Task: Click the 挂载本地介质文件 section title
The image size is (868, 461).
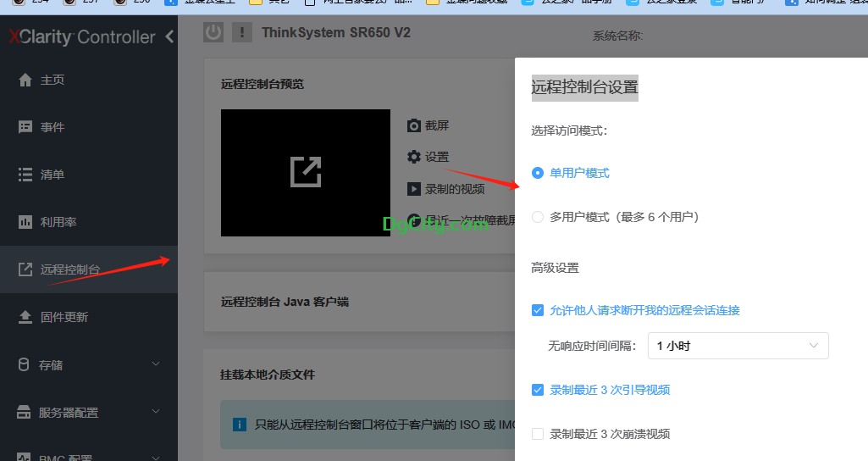Action: [268, 375]
